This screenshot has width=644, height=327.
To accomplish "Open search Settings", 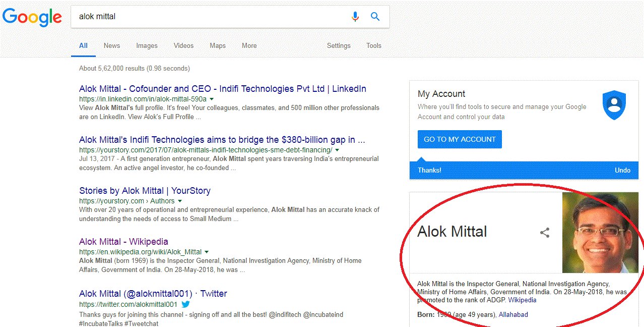I will point(339,45).
